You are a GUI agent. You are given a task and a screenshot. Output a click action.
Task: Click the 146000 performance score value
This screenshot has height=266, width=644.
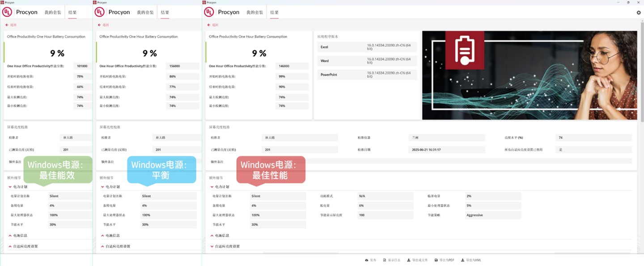tap(292, 66)
